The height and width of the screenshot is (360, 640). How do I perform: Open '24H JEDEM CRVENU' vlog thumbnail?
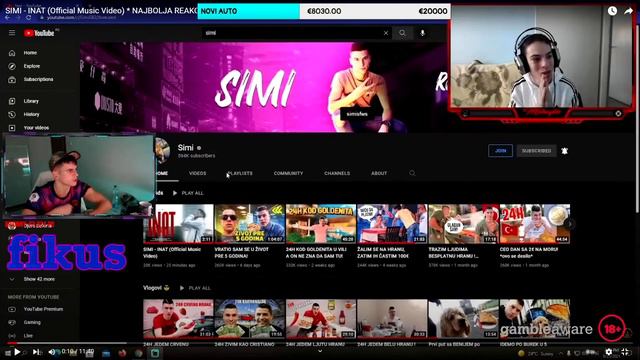(178, 319)
